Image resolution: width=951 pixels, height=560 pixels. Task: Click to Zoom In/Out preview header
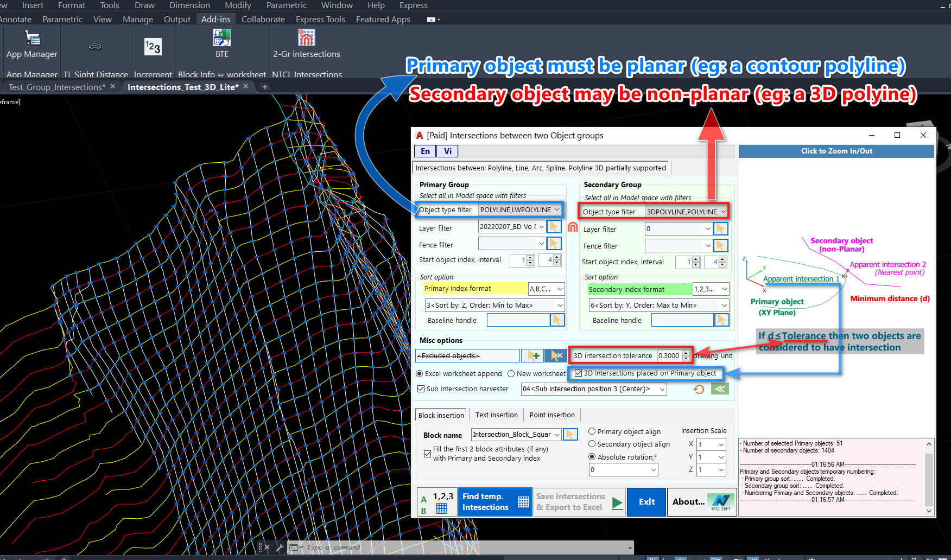point(836,151)
